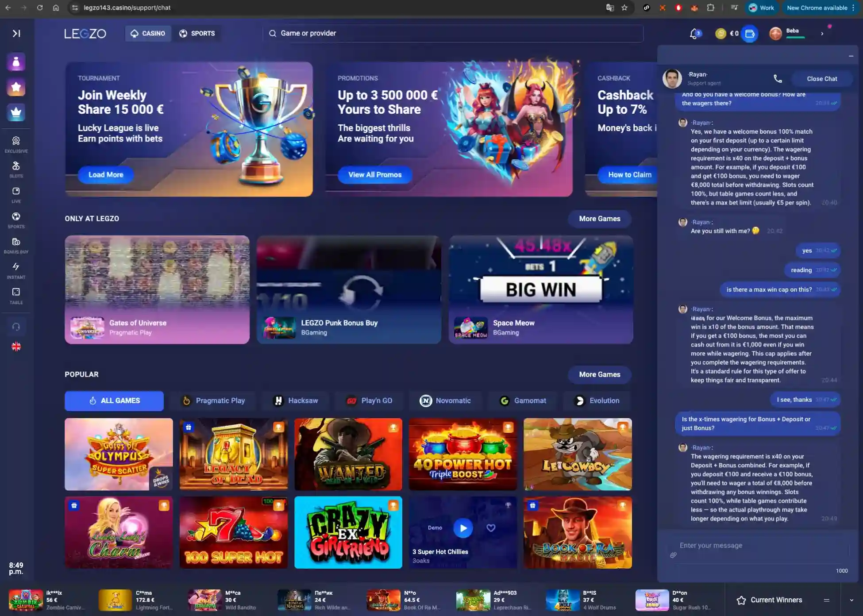Open the Slots category in sidebar
This screenshot has width=863, height=616.
tap(16, 169)
